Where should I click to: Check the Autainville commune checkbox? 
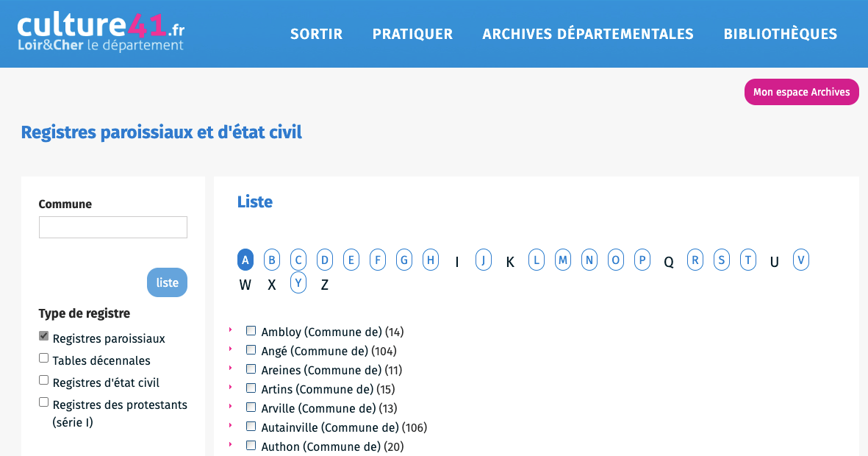click(251, 426)
